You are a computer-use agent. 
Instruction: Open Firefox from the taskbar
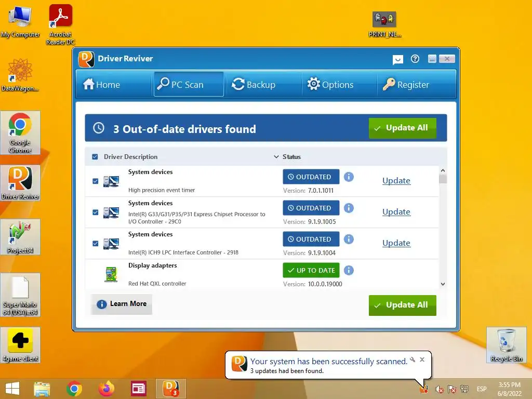pos(106,389)
